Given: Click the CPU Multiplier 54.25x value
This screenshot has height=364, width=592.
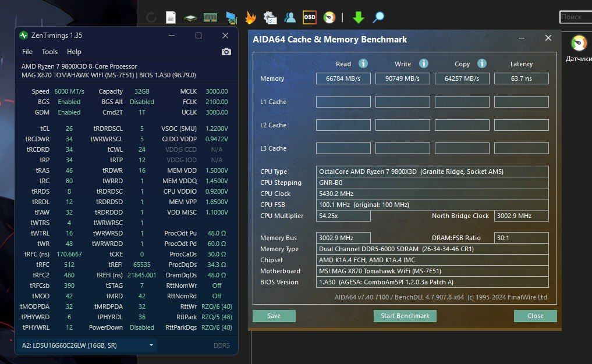Looking at the screenshot, I should 343,216.
